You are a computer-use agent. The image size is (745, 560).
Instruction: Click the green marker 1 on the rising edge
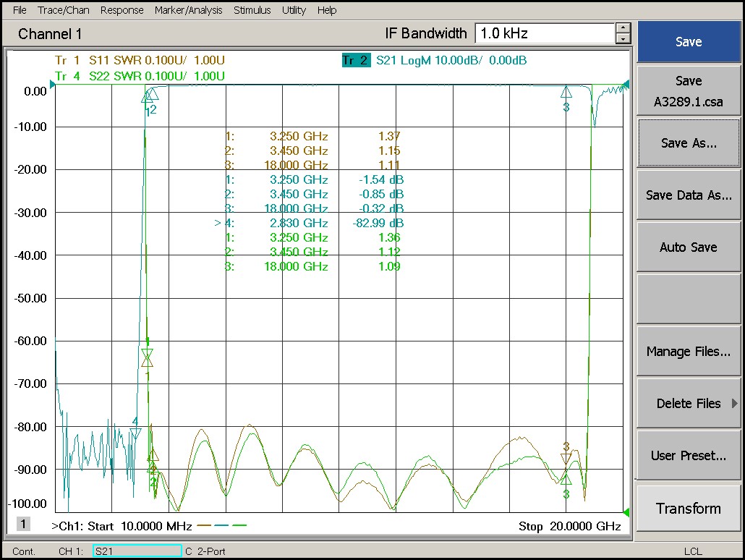pos(148,355)
